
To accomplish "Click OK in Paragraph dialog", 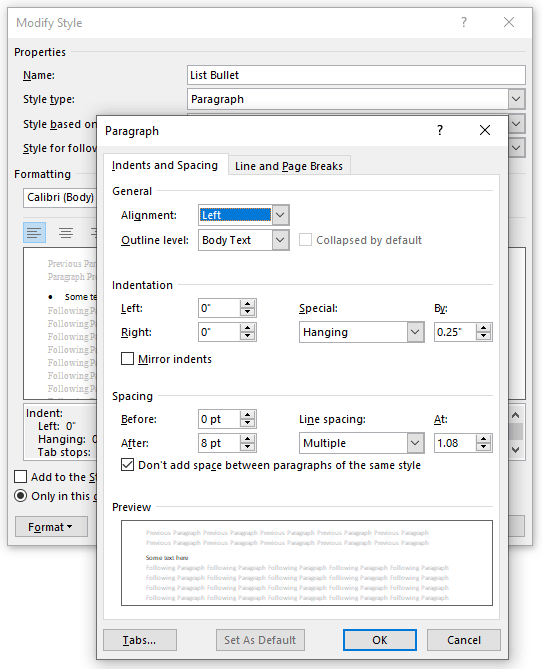I will 379,640.
